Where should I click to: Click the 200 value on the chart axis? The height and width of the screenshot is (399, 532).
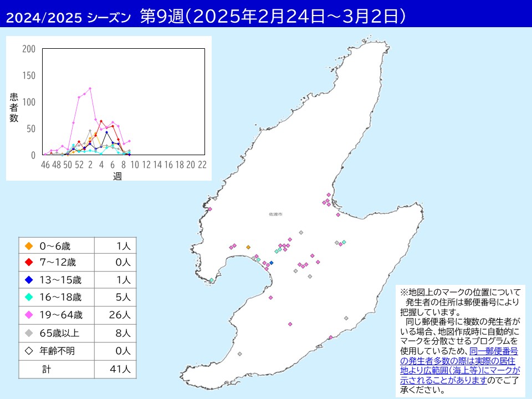tap(29, 49)
